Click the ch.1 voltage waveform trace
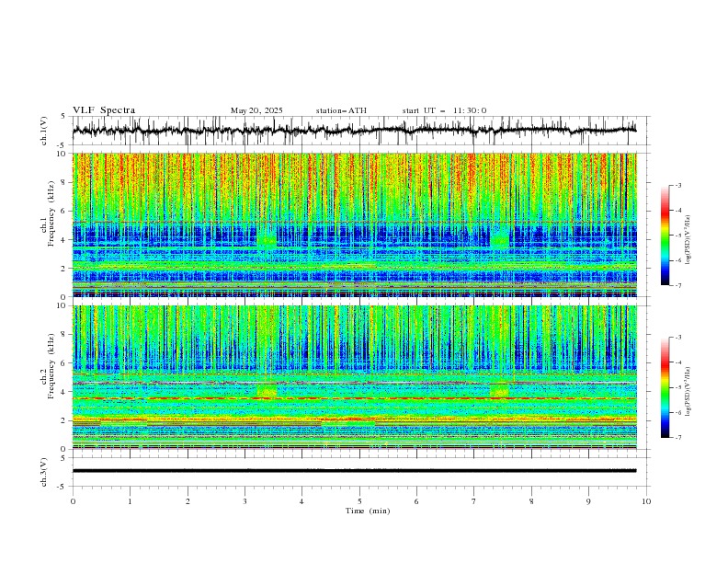 pyautogui.click(x=354, y=131)
